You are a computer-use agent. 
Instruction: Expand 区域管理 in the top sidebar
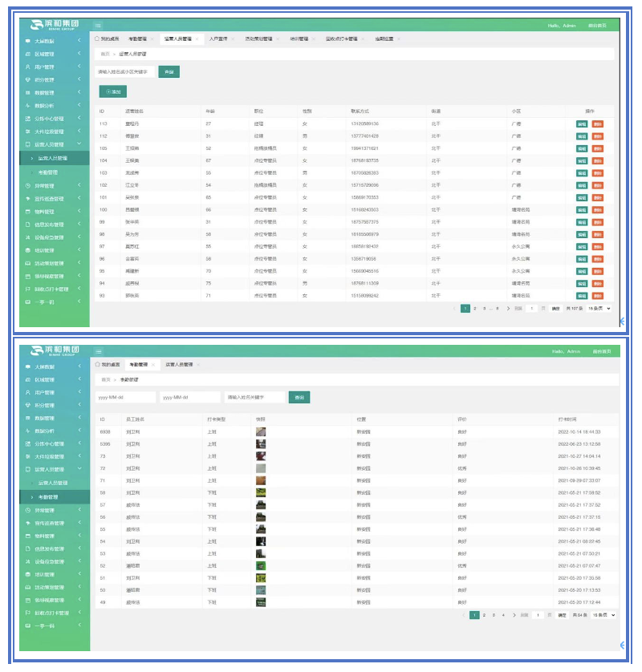click(79, 54)
